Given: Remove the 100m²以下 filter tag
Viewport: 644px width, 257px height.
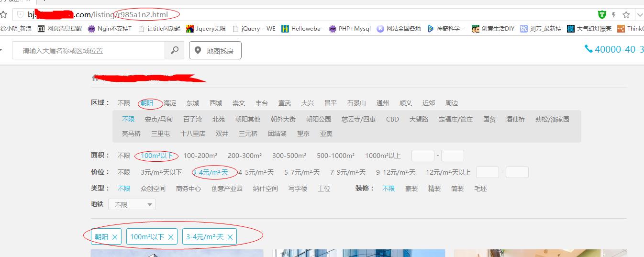Looking at the screenshot, I should [171, 237].
